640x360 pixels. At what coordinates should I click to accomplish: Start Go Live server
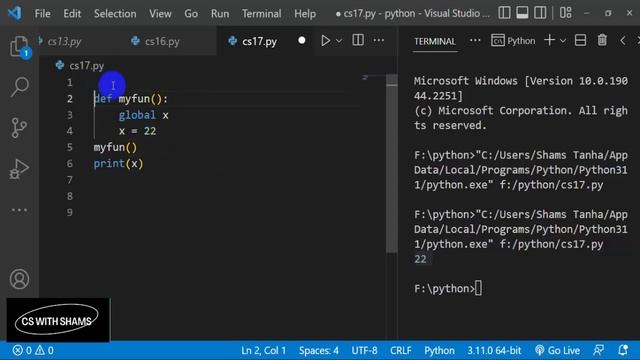tap(557, 350)
